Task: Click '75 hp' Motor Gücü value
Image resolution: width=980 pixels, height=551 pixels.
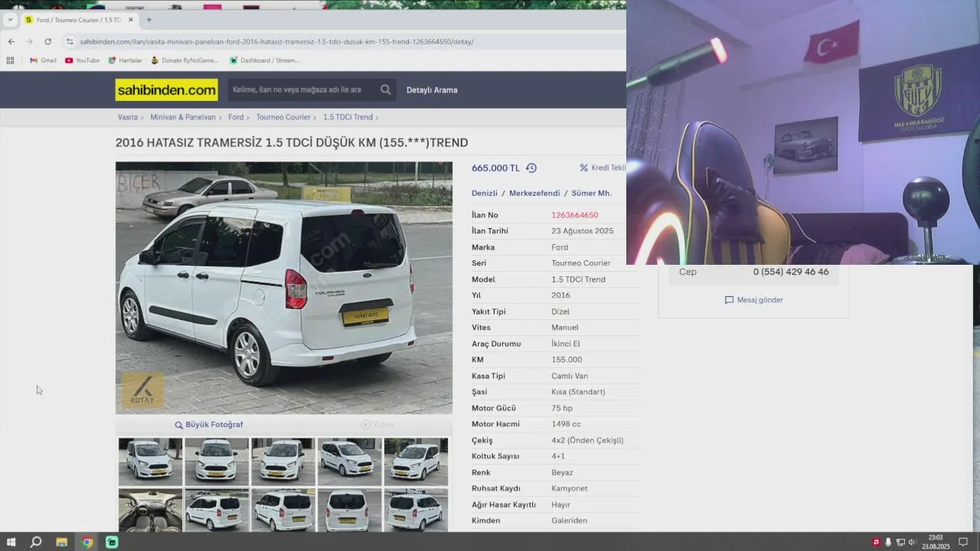Action: click(562, 408)
